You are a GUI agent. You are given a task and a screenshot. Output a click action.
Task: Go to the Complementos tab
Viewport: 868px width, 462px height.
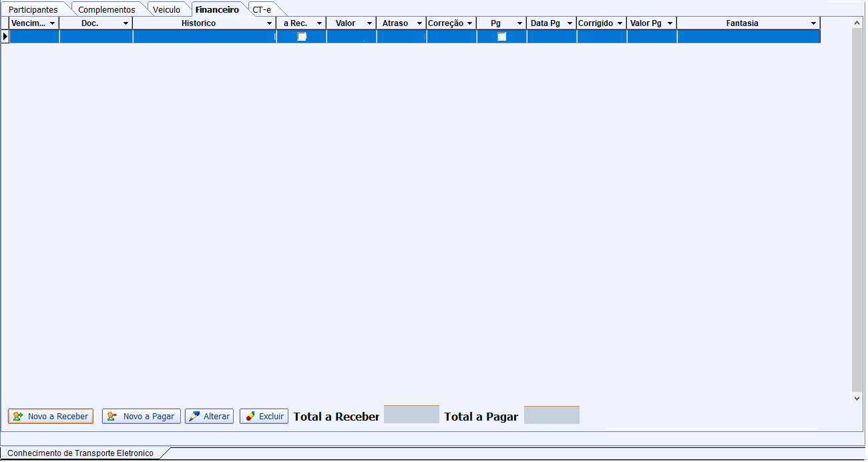point(107,10)
